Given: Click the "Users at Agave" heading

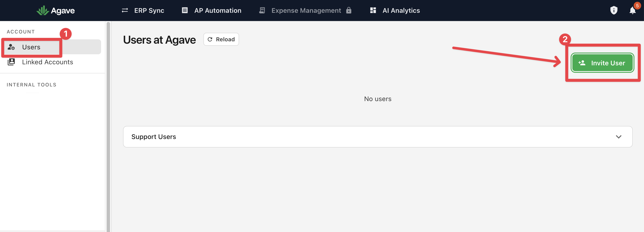Looking at the screenshot, I should (159, 40).
